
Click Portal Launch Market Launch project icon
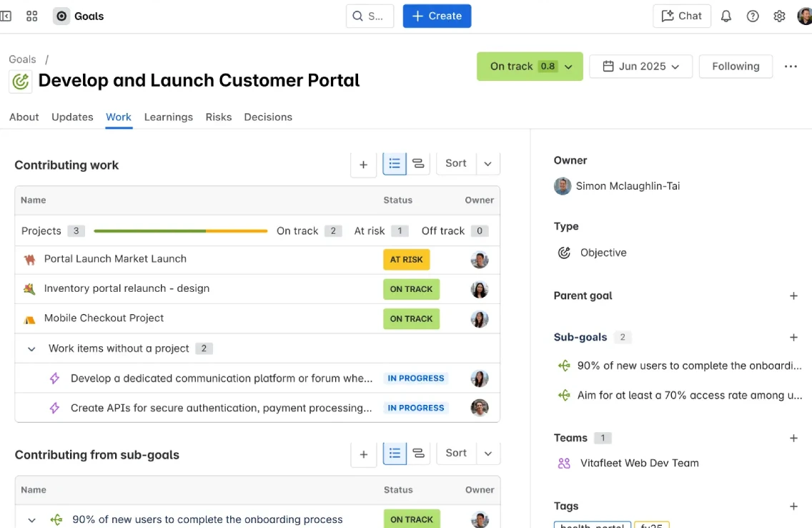tap(29, 260)
